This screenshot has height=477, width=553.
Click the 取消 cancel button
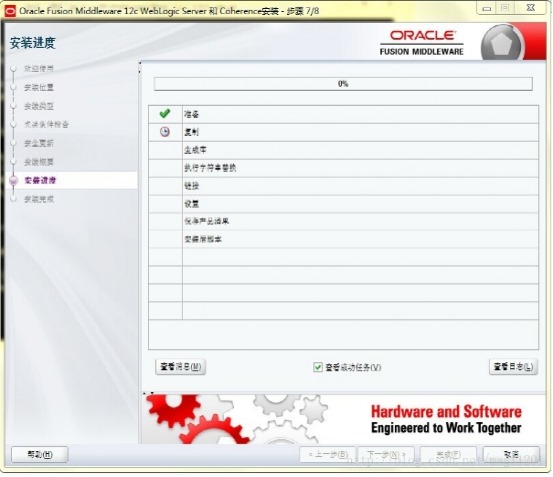[x=511, y=454]
